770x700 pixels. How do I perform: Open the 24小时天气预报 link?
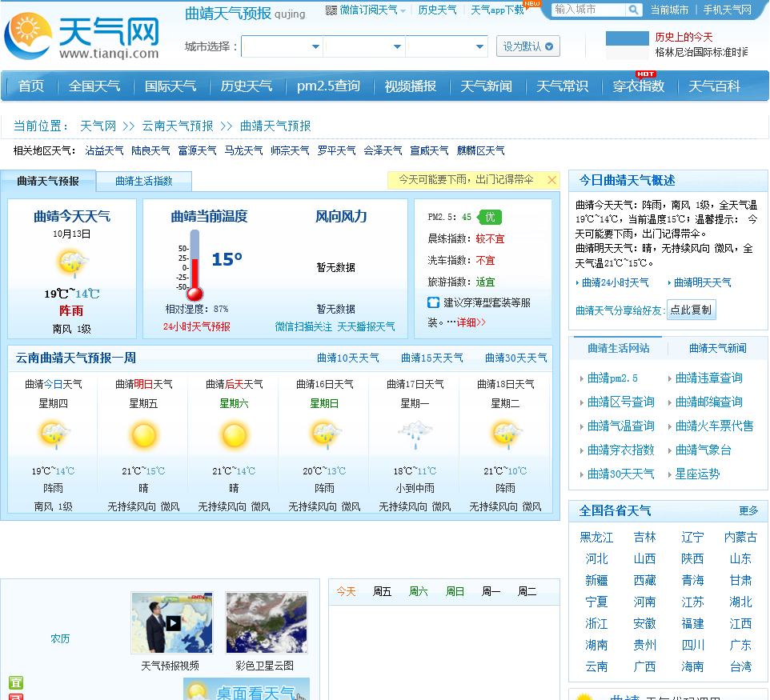(196, 326)
